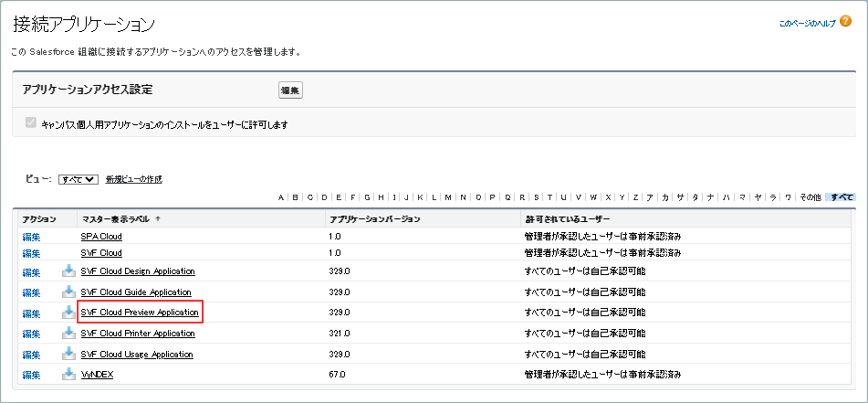Open SVF Cloud Preview Application link
The image size is (868, 403).
point(140,313)
